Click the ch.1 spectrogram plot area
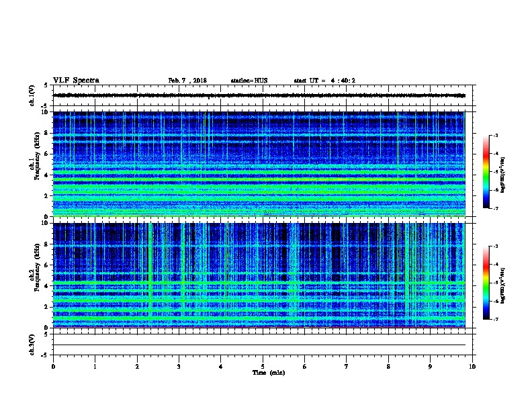The width and height of the screenshot is (532, 411). point(259,164)
